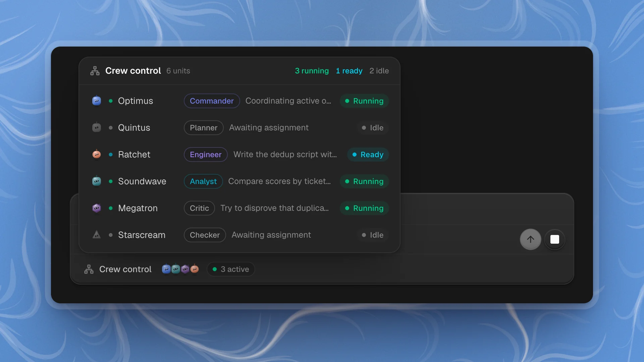Viewport: 644px width, 362px height.
Task: Filter by '1 ready' in header
Action: tap(349, 71)
